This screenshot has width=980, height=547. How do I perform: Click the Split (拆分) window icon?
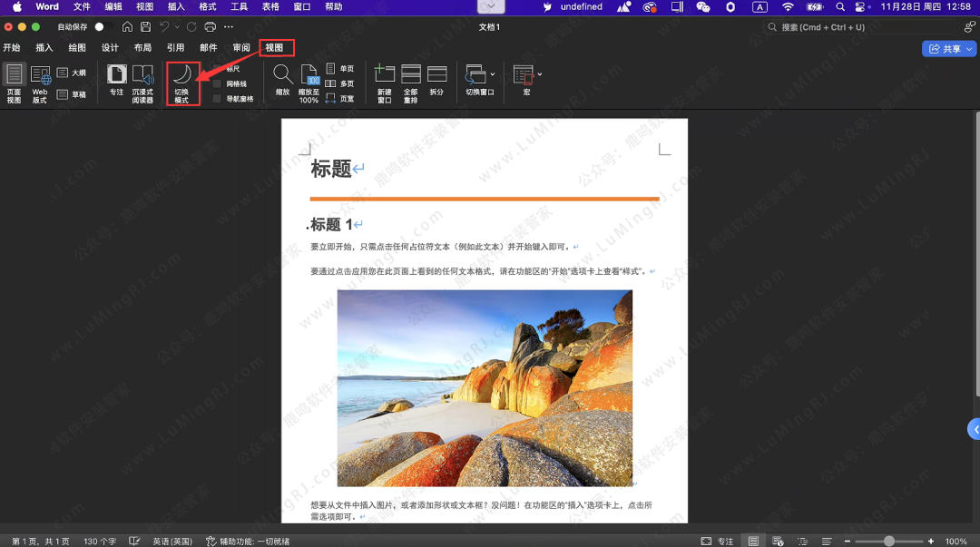[436, 74]
